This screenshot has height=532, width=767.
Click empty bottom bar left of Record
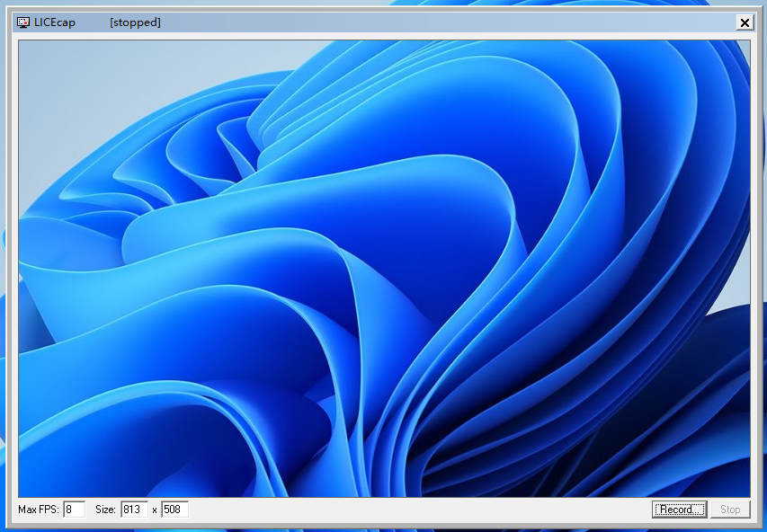[x=414, y=510]
